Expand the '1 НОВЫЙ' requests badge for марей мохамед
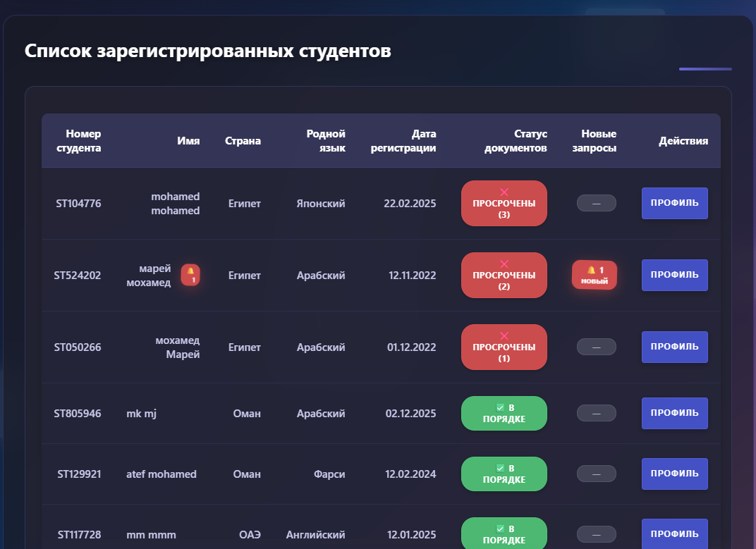Image resolution: width=756 pixels, height=549 pixels. point(595,275)
